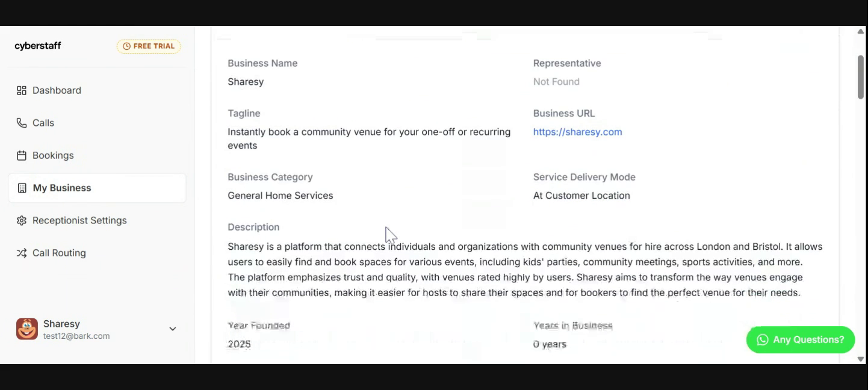This screenshot has width=868, height=390.
Task: Click the Sharesy account avatar
Action: pyautogui.click(x=27, y=329)
